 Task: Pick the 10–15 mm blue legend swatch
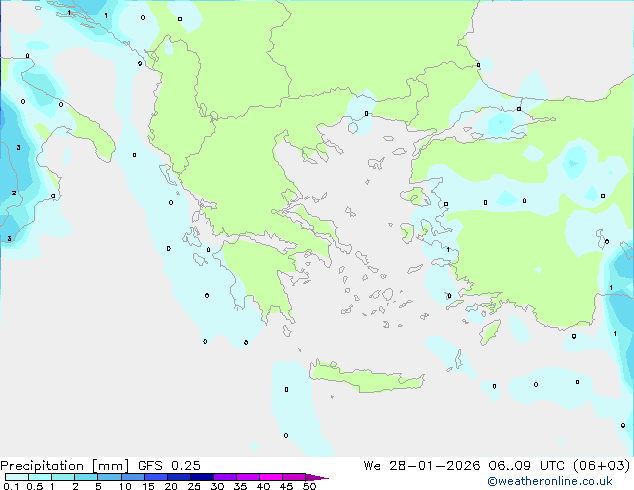[x=133, y=477]
